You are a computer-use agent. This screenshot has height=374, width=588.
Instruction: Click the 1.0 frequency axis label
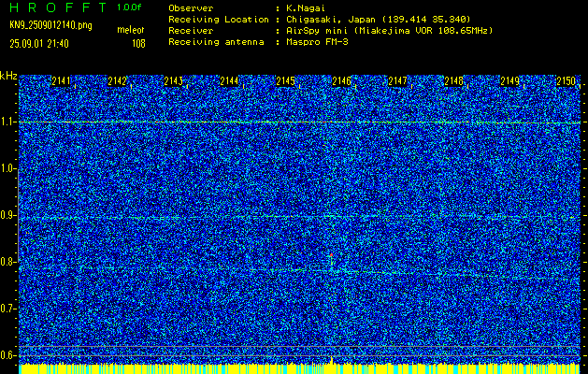tap(7, 169)
